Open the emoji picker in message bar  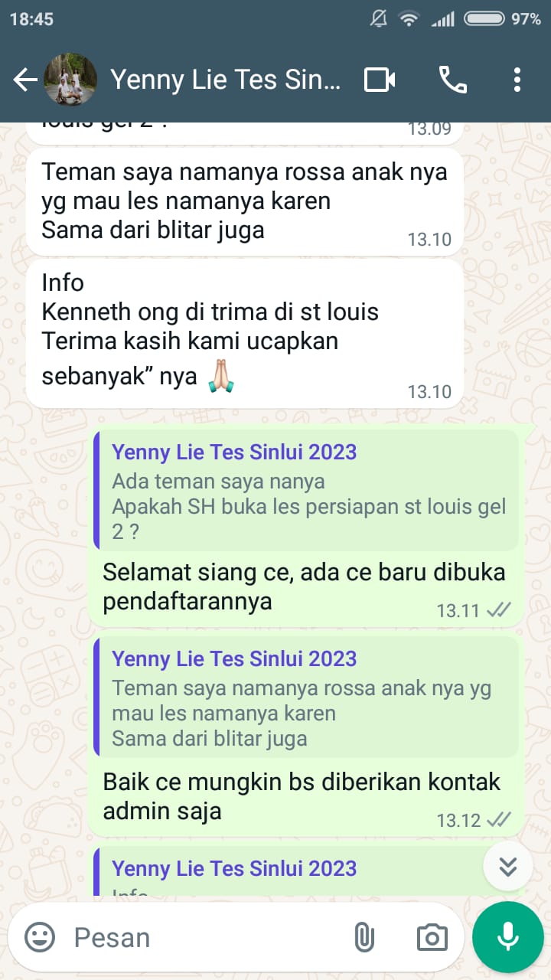pos(40,937)
